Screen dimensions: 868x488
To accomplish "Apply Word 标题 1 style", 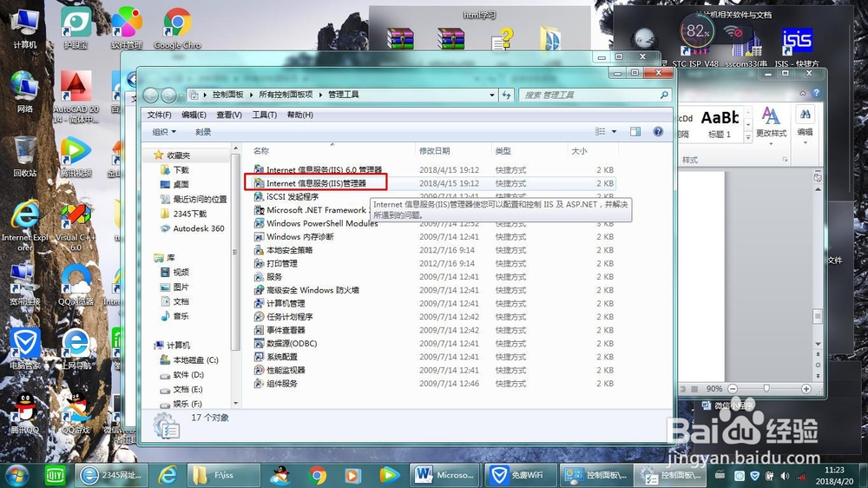I will tap(720, 124).
